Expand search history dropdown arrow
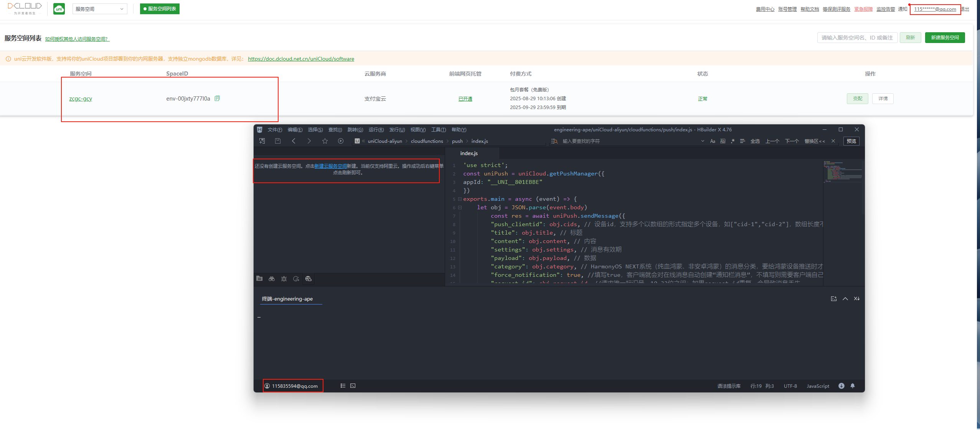This screenshot has height=430, width=980. click(703, 141)
